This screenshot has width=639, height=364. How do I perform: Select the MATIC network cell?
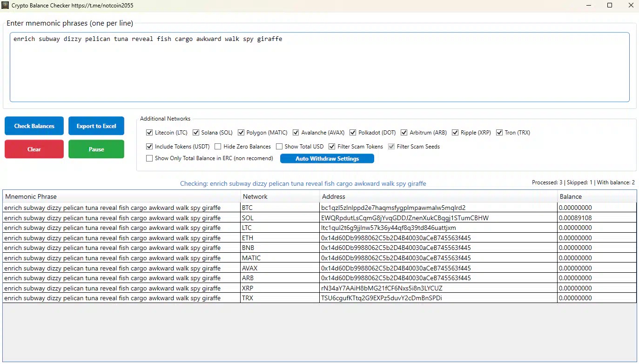(280, 258)
